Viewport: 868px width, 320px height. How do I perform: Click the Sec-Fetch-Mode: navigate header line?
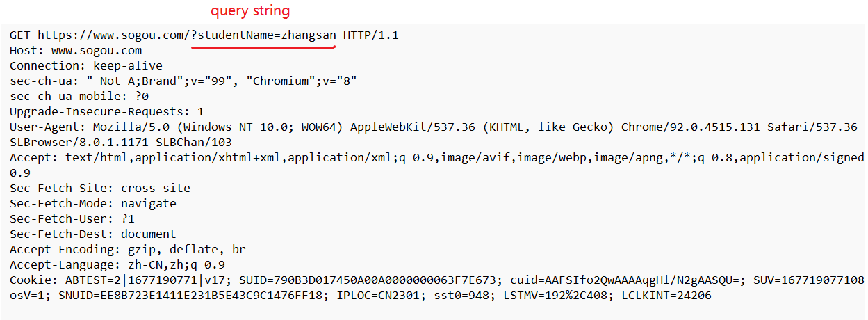[93, 203]
